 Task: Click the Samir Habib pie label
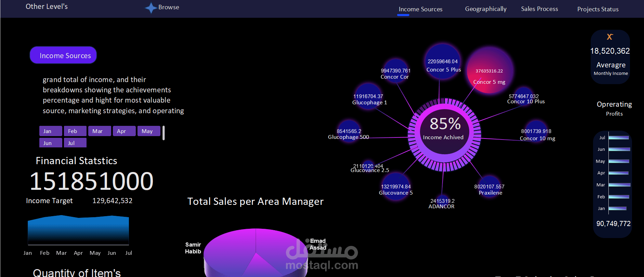(193, 248)
